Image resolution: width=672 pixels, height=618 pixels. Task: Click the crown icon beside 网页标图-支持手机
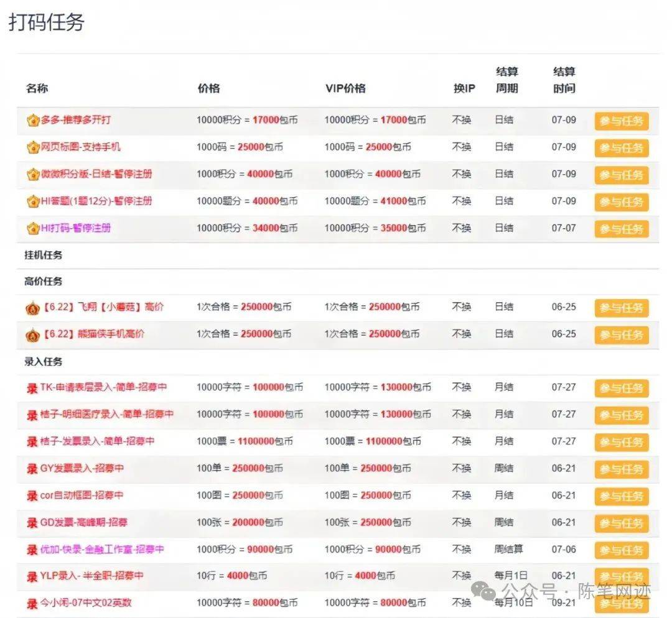(33, 148)
